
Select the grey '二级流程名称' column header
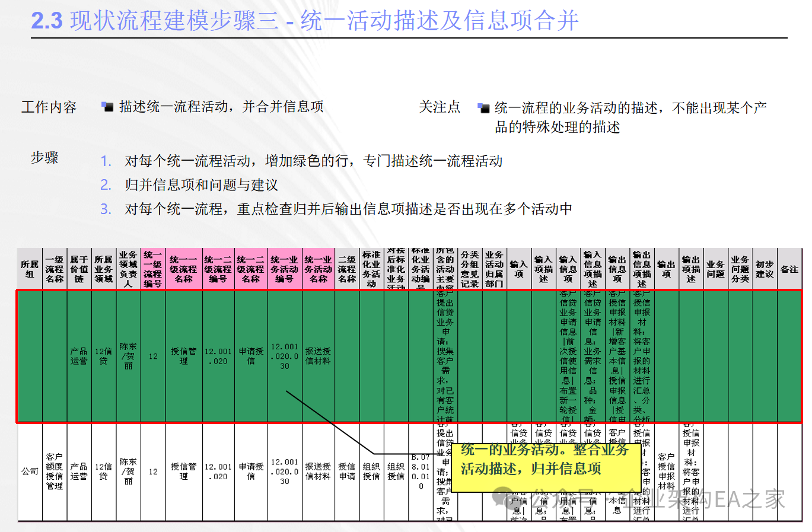[347, 269]
